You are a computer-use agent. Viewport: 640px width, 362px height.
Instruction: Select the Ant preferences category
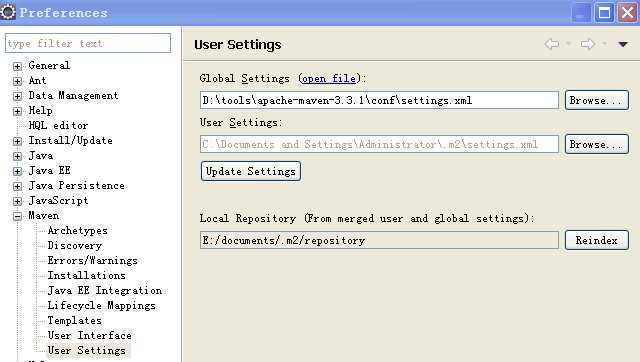point(37,80)
